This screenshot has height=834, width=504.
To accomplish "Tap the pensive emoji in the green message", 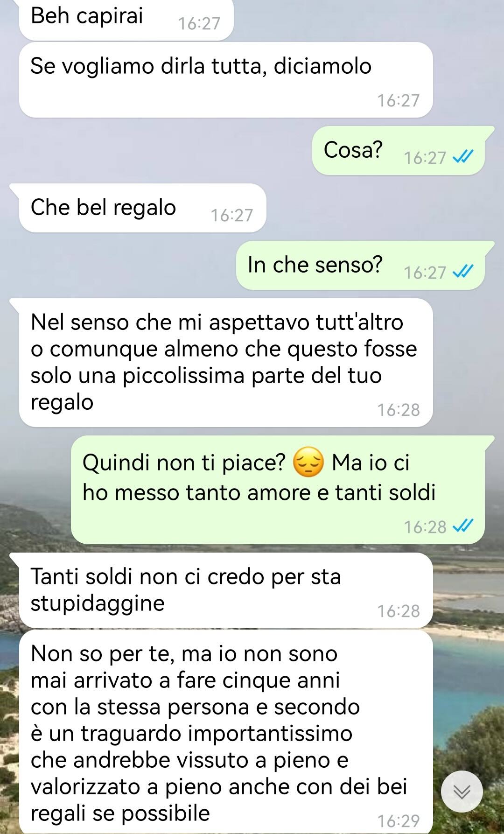I will (x=308, y=462).
